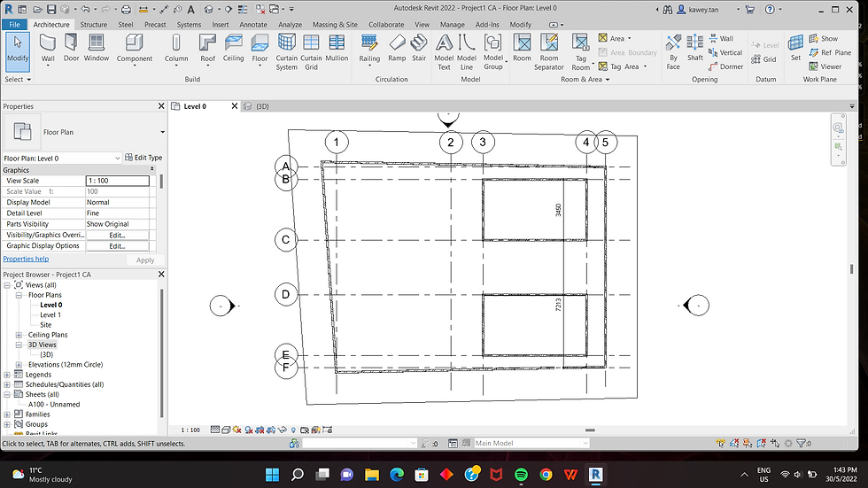
Task: Click Edit for Graphic Display Options
Action: (x=117, y=246)
